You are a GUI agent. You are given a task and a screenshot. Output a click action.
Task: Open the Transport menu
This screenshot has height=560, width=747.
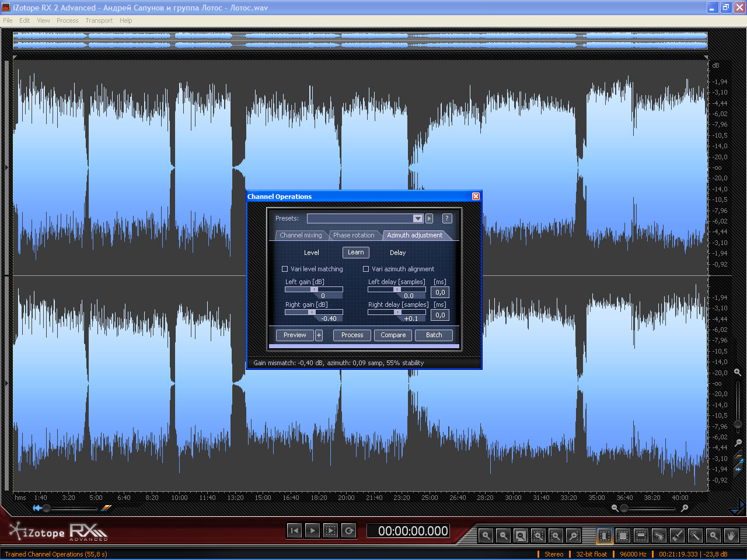click(x=99, y=20)
